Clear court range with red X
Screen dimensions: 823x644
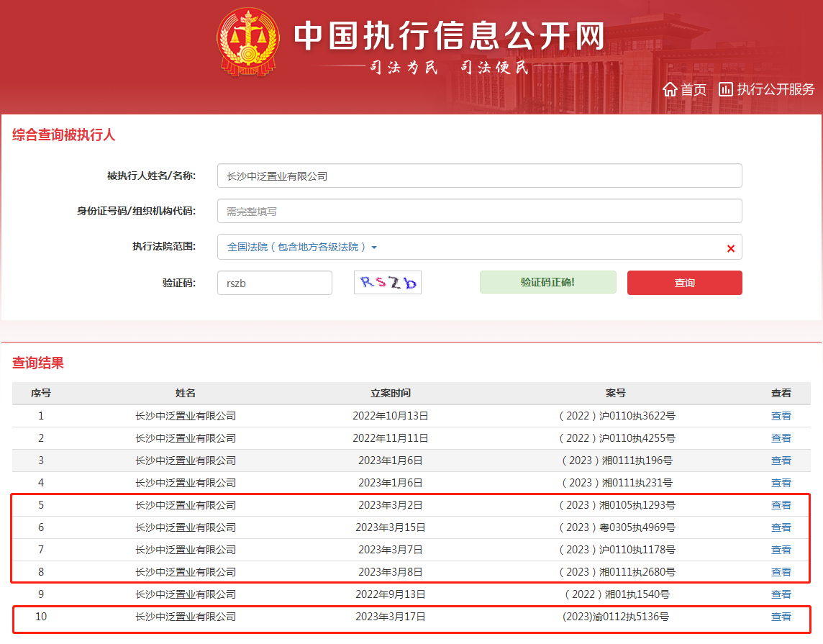click(731, 248)
